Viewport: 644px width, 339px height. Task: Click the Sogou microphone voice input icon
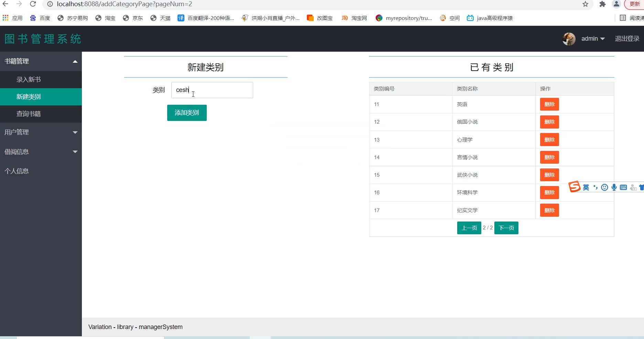614,187
